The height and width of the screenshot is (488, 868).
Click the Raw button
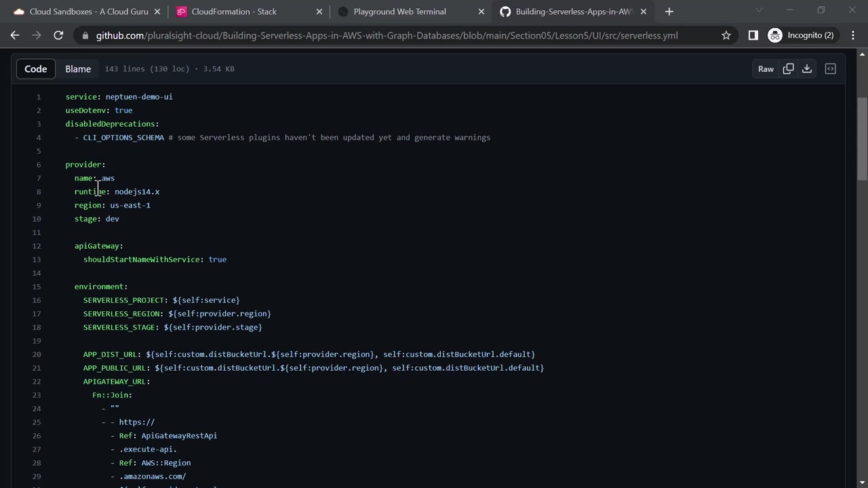(x=766, y=68)
